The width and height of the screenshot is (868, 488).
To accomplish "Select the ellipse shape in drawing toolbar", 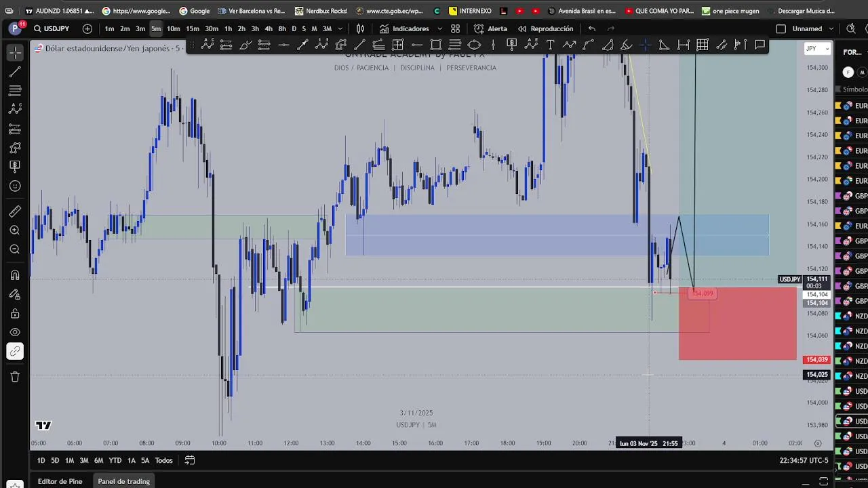I will (474, 45).
